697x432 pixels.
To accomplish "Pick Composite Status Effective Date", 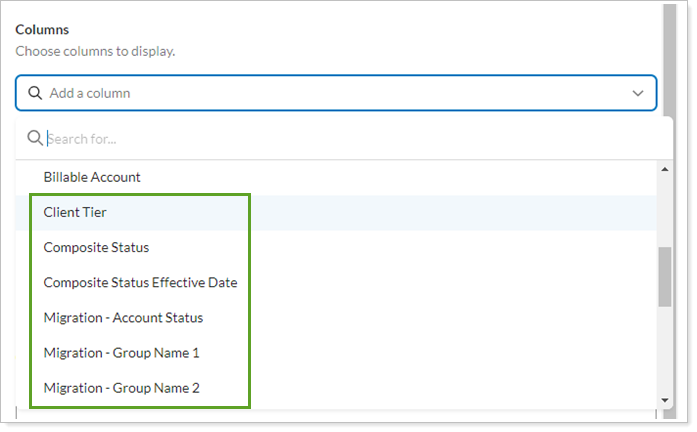I will pos(140,282).
